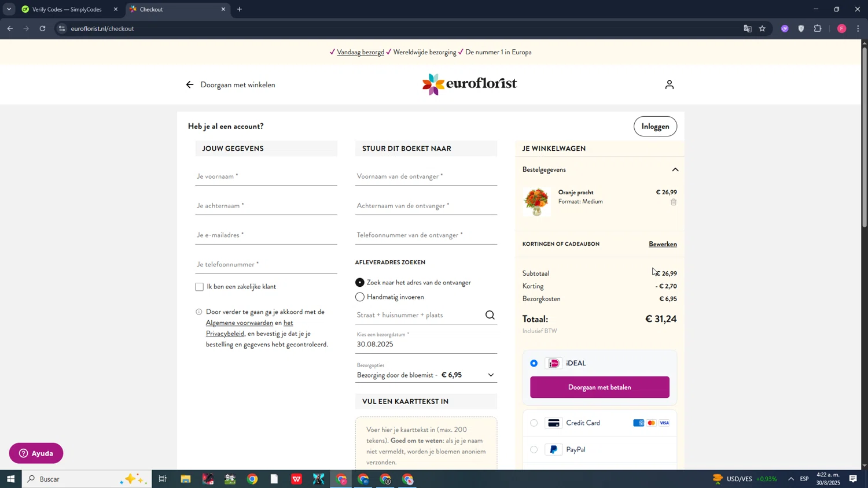Viewport: 868px width, 488px height.
Task: Close the Checkout tab
Action: point(223,9)
